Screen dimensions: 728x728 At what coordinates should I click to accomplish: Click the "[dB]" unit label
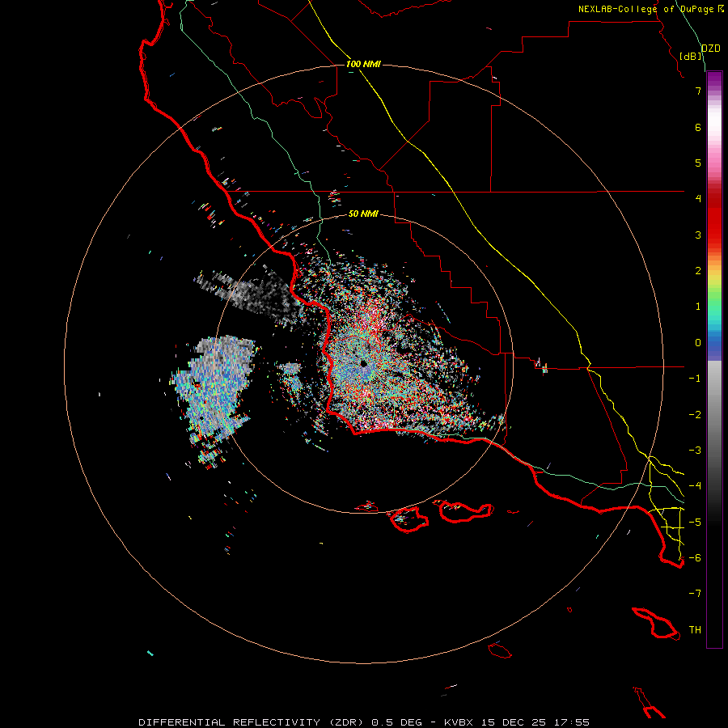[x=691, y=56]
